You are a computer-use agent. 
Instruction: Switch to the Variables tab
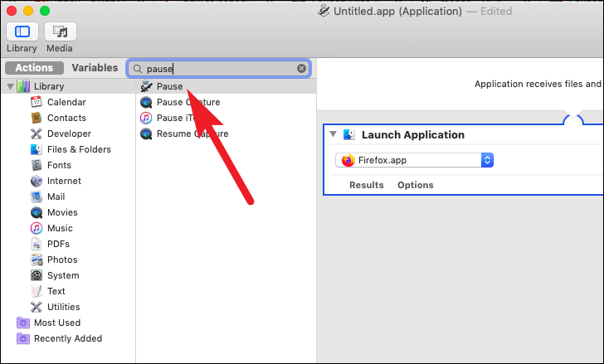(x=95, y=68)
